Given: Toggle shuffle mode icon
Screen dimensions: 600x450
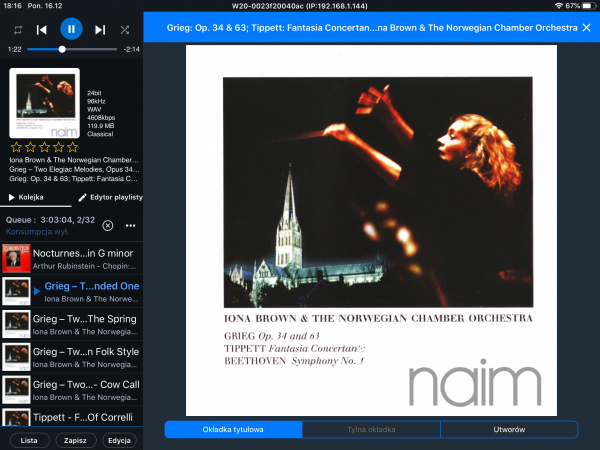Looking at the screenshot, I should point(125,30).
